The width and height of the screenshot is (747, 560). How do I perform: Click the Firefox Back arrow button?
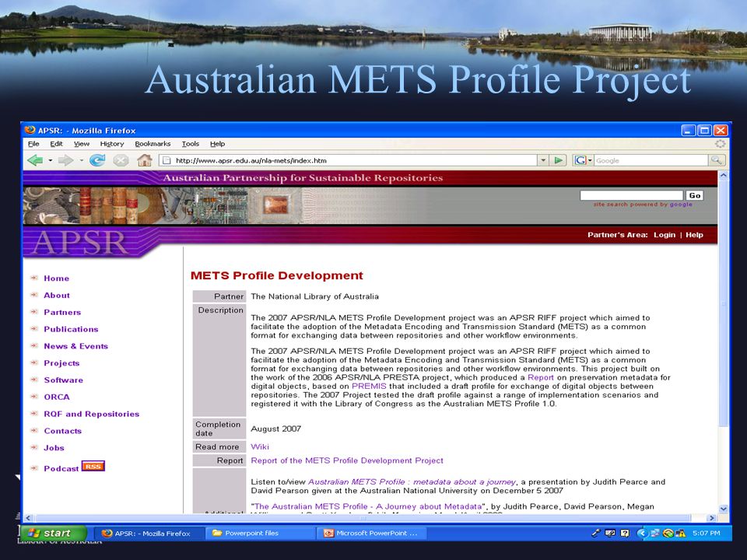click(x=35, y=160)
